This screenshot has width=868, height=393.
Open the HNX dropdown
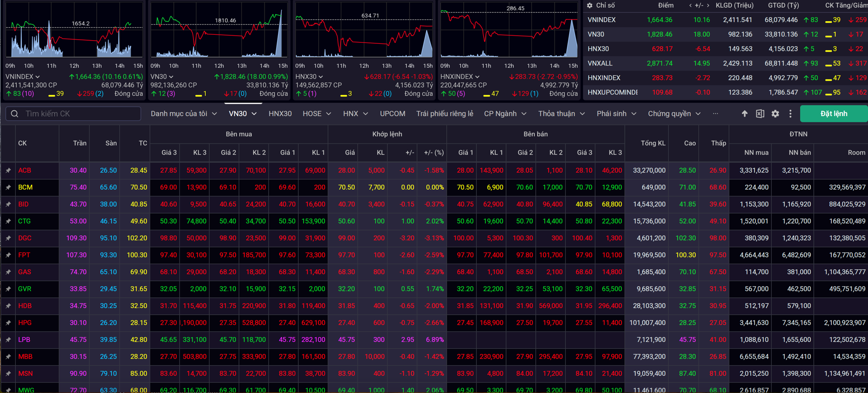pyautogui.click(x=355, y=114)
